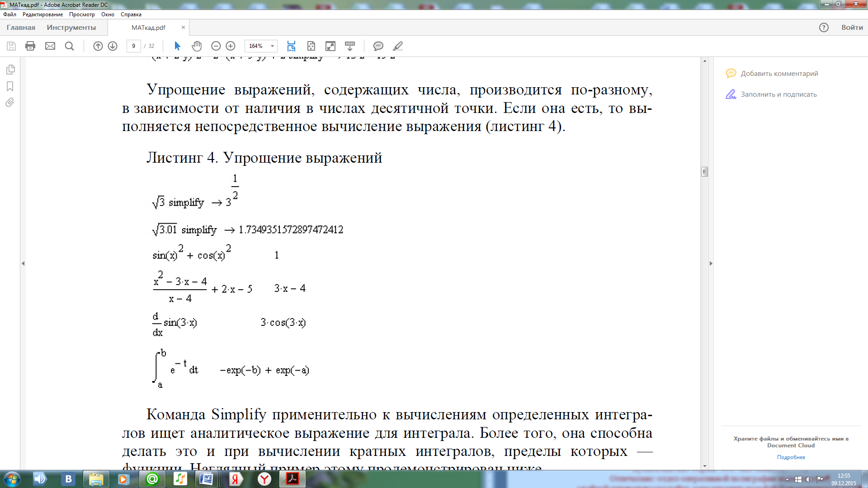Choose the Selection arrow tool
This screenshot has height=488, width=868.
(177, 46)
